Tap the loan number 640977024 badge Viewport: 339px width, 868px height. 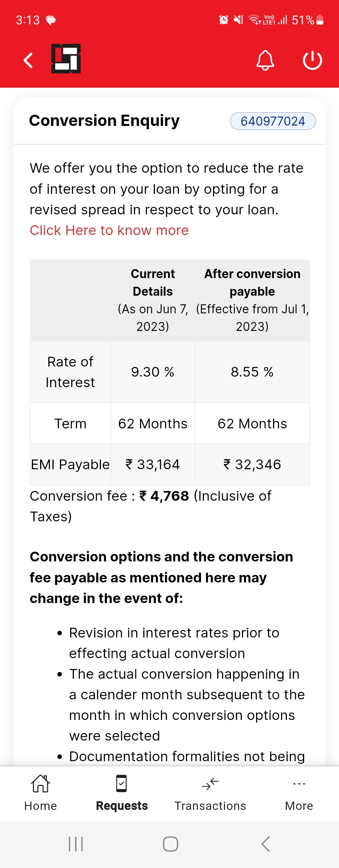273,121
